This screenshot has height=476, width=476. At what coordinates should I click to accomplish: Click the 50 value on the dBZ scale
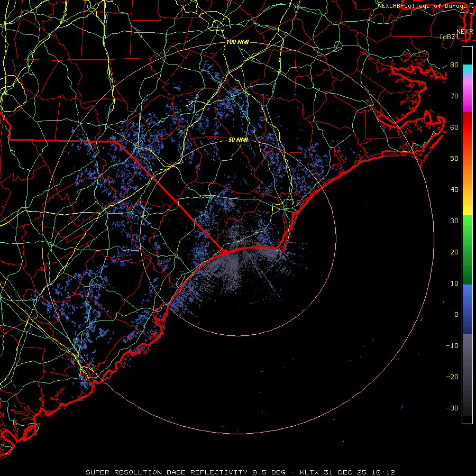(454, 159)
